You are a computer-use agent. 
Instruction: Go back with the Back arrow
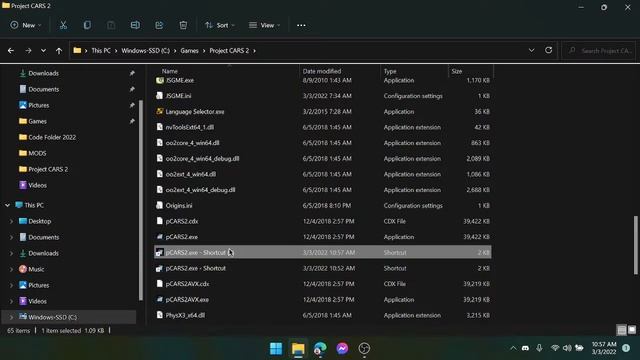pos(11,51)
